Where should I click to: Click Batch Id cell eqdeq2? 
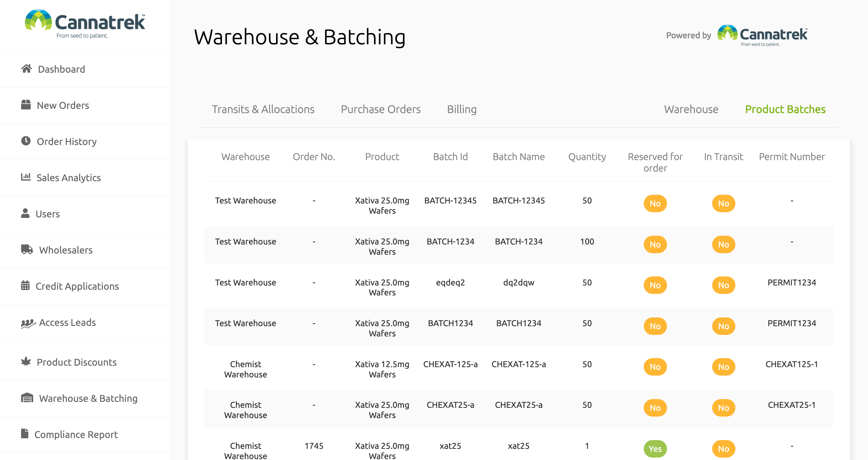450,282
